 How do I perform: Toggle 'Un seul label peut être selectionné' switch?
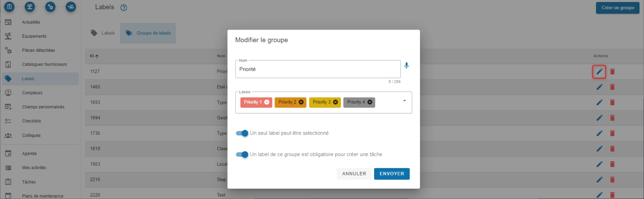pyautogui.click(x=242, y=133)
